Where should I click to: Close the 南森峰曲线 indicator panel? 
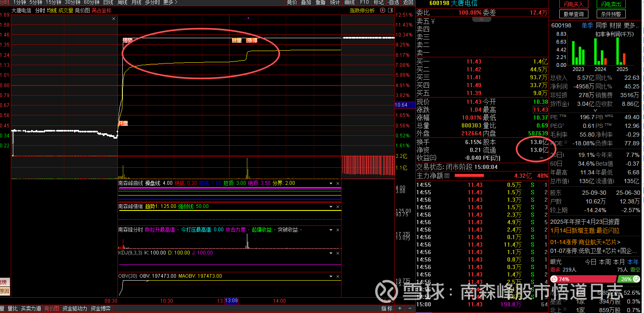(x=337, y=183)
